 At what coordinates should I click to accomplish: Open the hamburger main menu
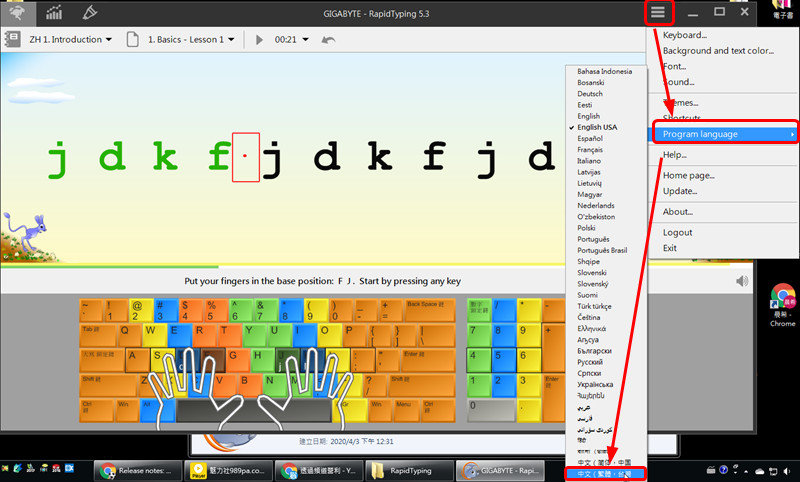[x=658, y=12]
